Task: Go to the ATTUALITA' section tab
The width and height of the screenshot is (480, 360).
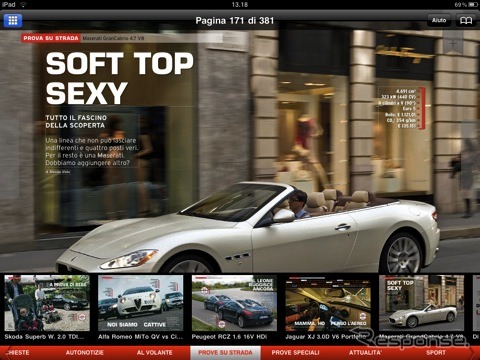Action: coord(365,353)
